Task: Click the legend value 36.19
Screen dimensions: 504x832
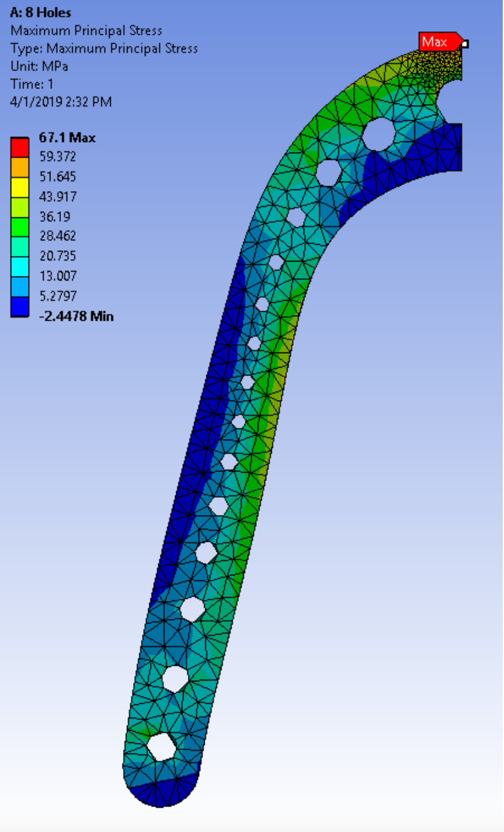Action: [x=54, y=217]
